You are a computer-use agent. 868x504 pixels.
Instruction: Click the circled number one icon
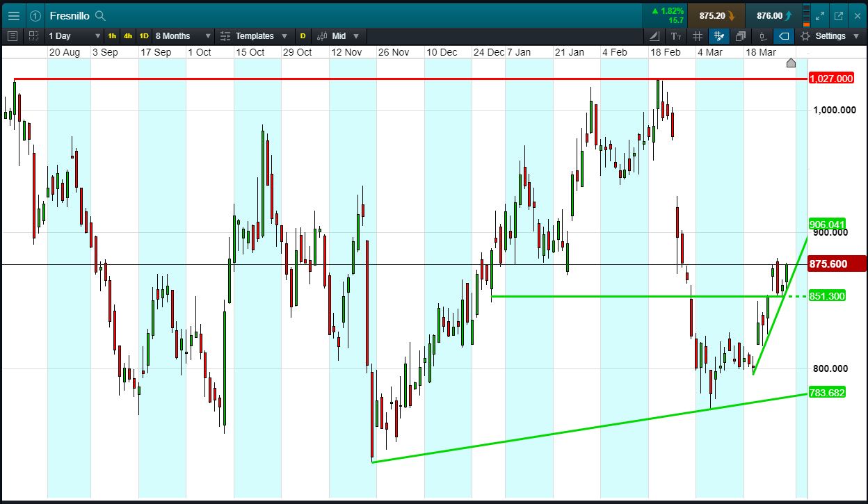(x=35, y=15)
